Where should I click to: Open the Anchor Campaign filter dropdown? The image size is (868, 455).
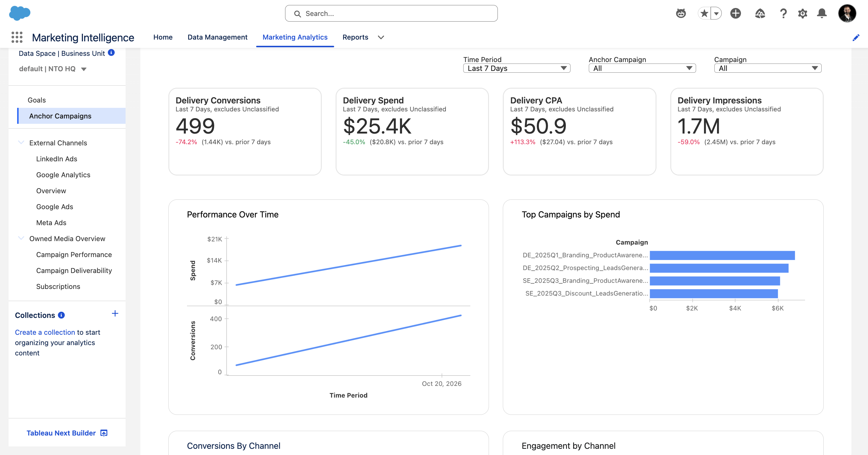[x=642, y=68]
